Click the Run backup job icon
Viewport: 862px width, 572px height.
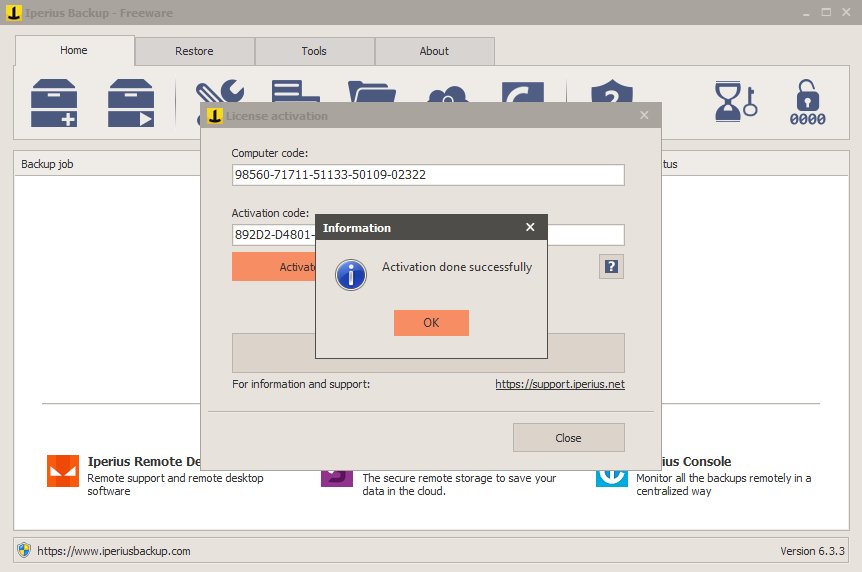point(131,103)
